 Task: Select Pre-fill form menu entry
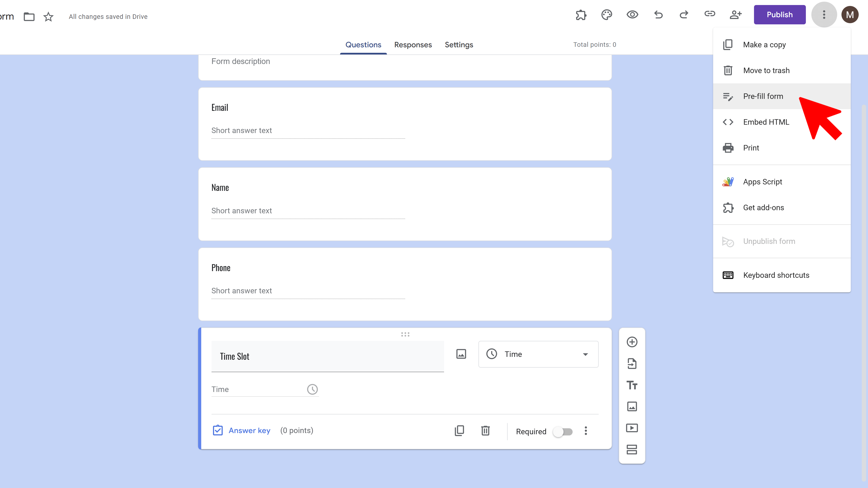coord(763,96)
